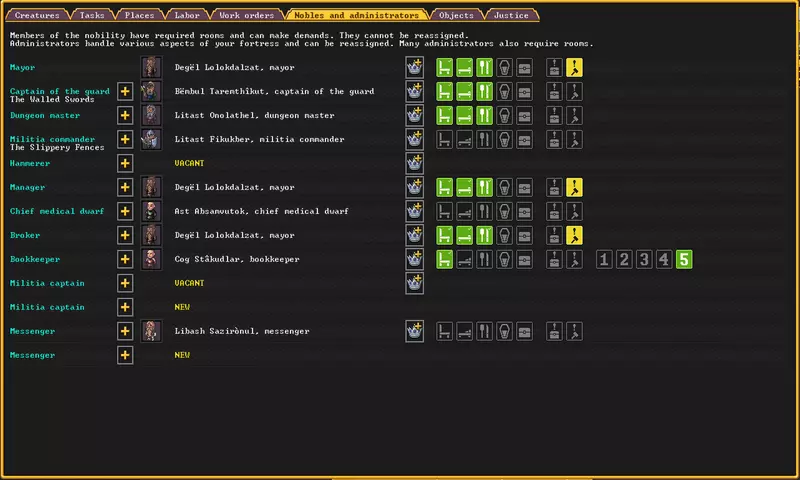Click the tomb coffin icon for the Mayor
The width and height of the screenshot is (800, 480).
click(x=504, y=67)
